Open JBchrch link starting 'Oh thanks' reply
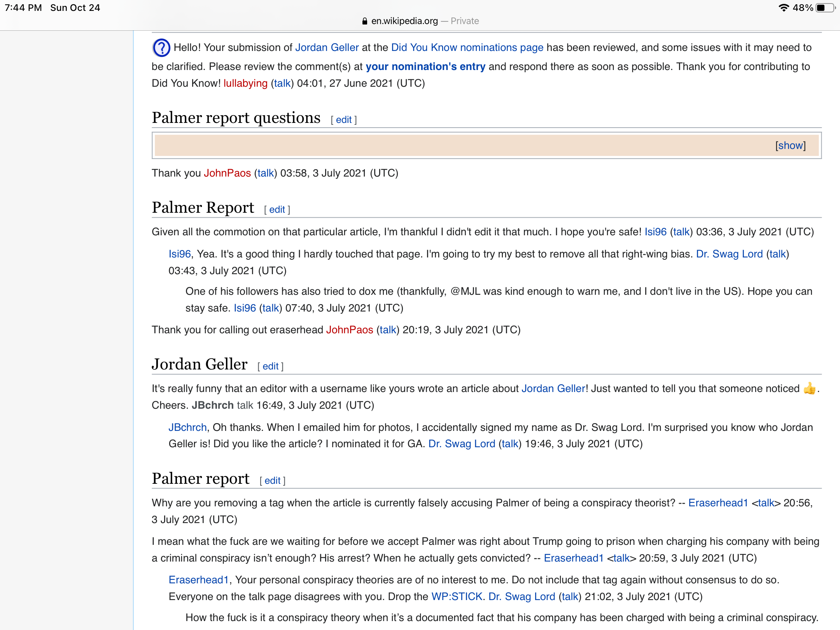The image size is (840, 630). click(187, 427)
